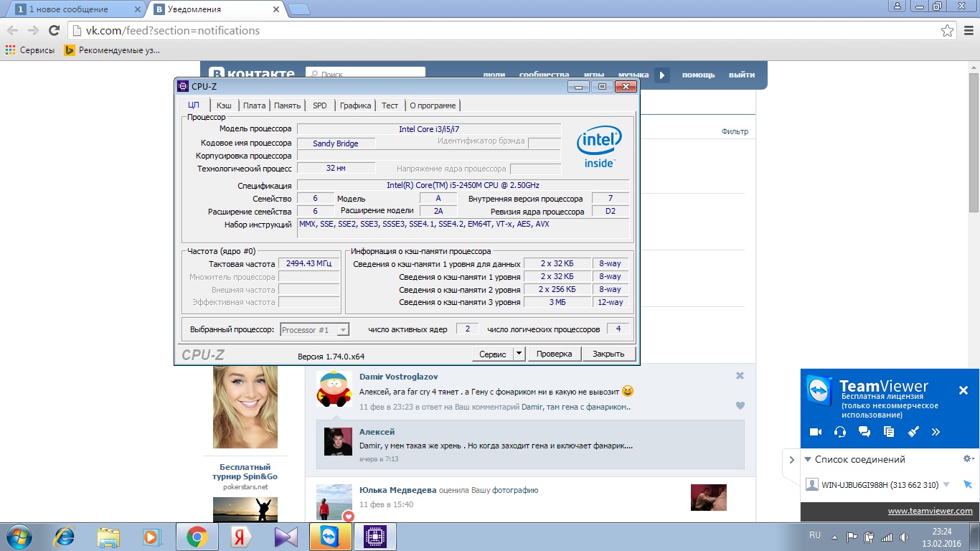The width and height of the screenshot is (980, 551).
Task: Select the Тест tab in CPU-Z
Action: coord(390,105)
